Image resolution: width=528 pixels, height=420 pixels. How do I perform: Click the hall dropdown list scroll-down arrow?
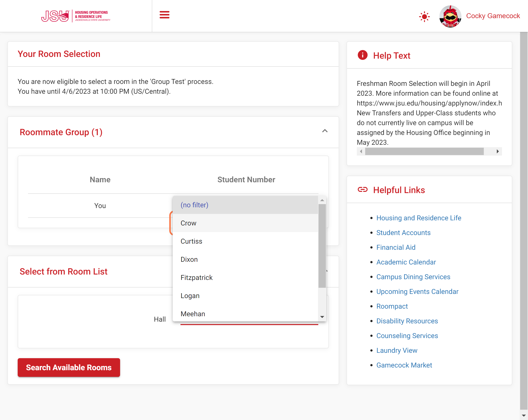click(x=322, y=317)
